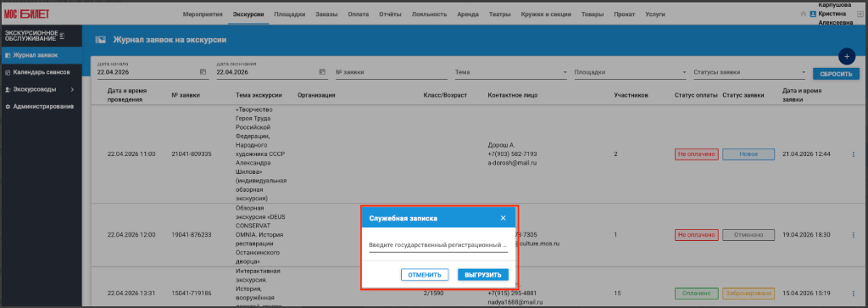Collapse the Экскурсионное обслуживание sidebar icon
Viewport: 868px width, 308px height.
(x=62, y=36)
